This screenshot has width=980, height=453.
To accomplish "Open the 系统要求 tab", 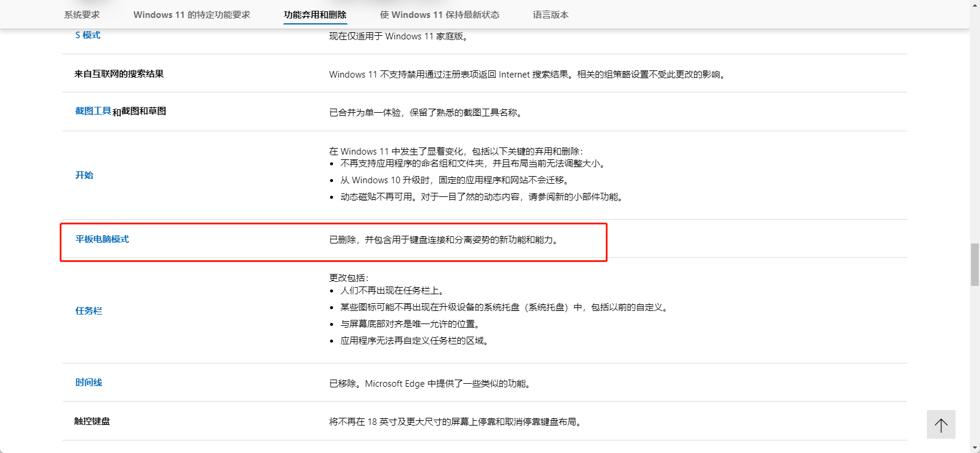I will click(82, 15).
